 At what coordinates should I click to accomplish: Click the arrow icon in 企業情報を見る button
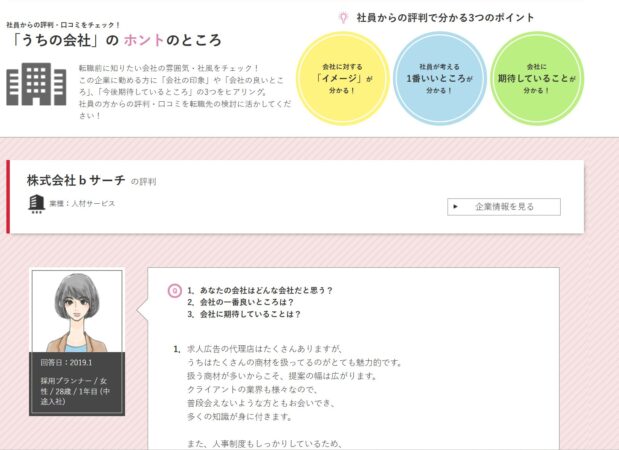coord(456,206)
